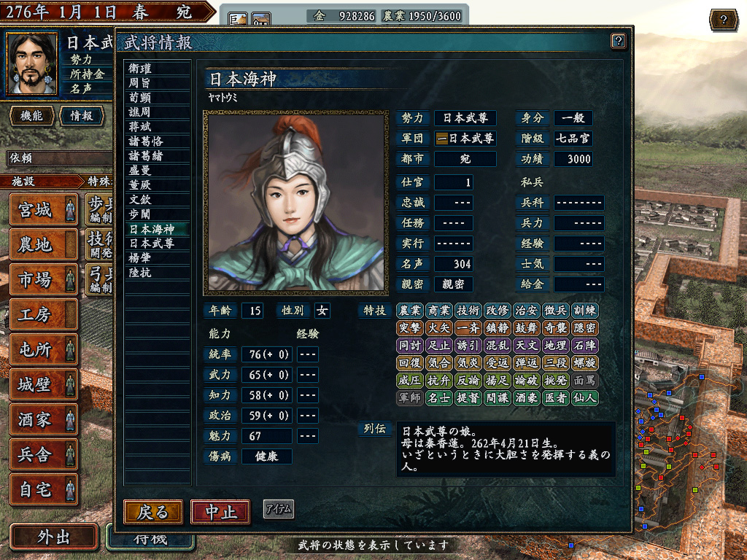This screenshot has height=560, width=747.
Task: Click the 中止 cancel button
Action: (x=220, y=512)
